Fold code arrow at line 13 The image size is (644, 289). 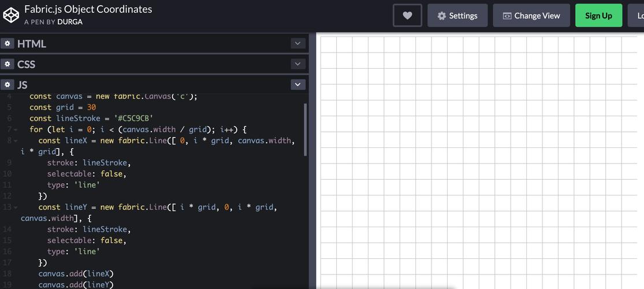pos(16,208)
